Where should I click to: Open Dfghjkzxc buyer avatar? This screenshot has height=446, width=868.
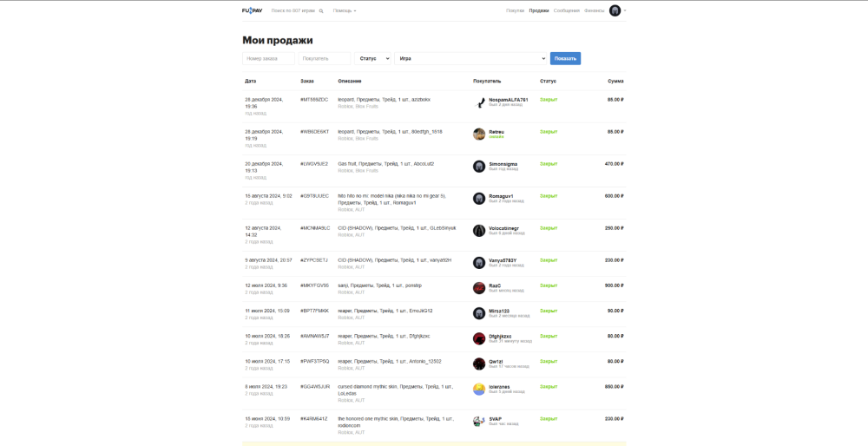[479, 338]
